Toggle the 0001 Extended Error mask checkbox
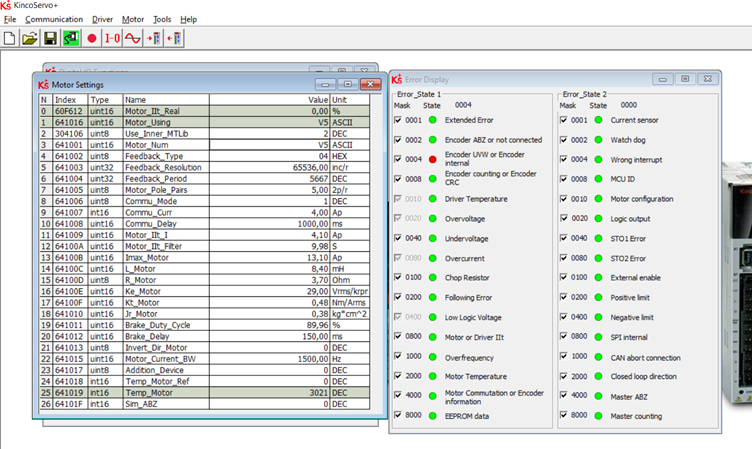Image resolution: width=752 pixels, height=449 pixels. click(x=400, y=120)
